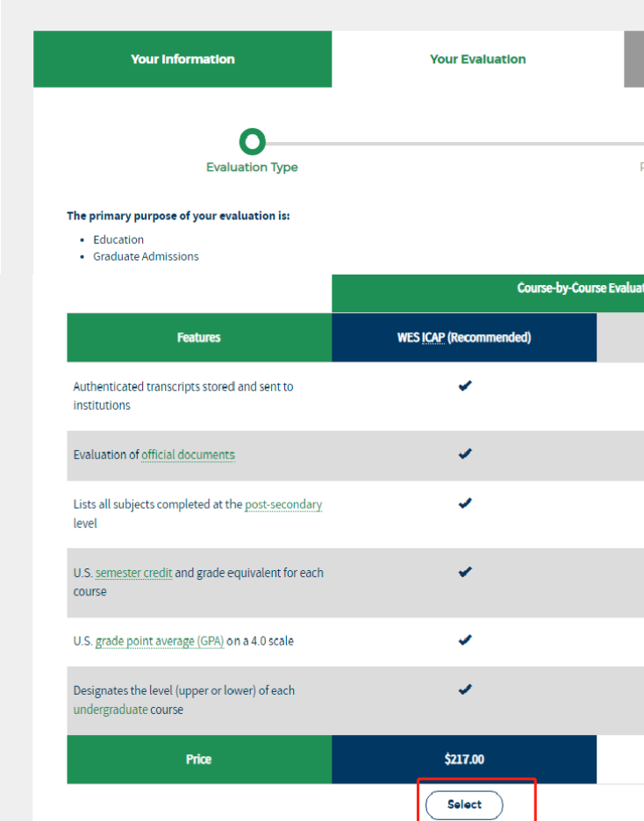Click the WES ICAP (Recommended) column header
The width and height of the screenshot is (644, 821).
point(464,338)
